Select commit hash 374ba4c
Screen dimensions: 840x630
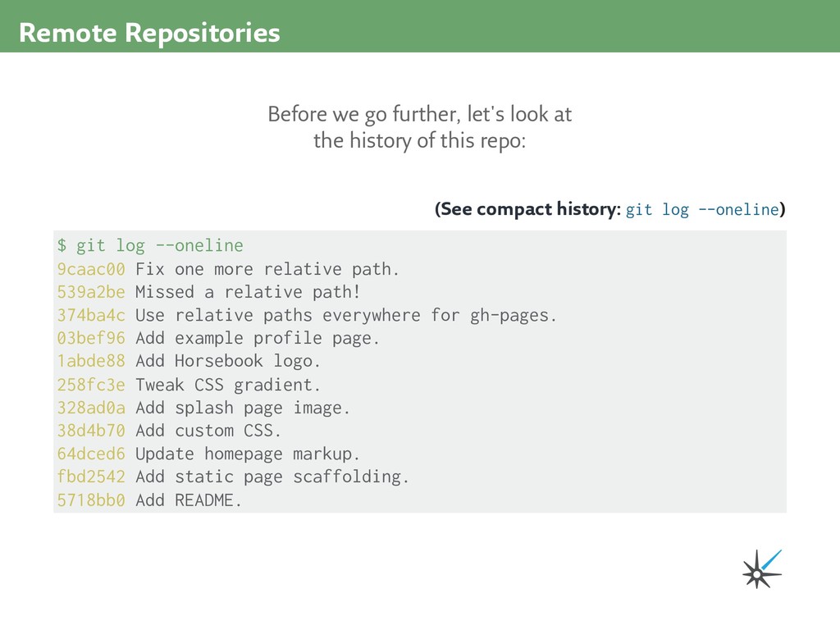(x=91, y=315)
